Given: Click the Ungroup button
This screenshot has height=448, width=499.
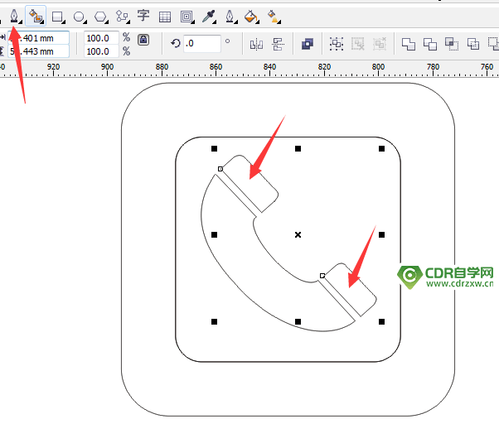Looking at the screenshot, I should 358,44.
